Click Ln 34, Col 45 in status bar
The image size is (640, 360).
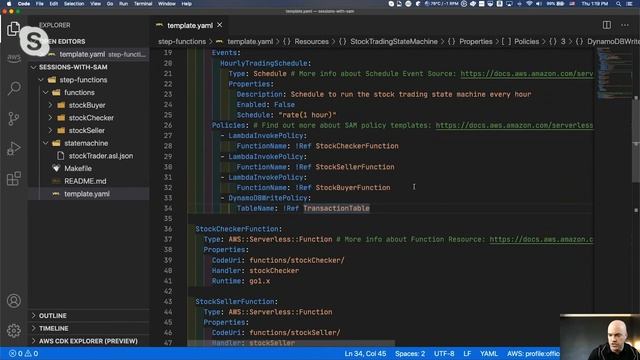365,353
